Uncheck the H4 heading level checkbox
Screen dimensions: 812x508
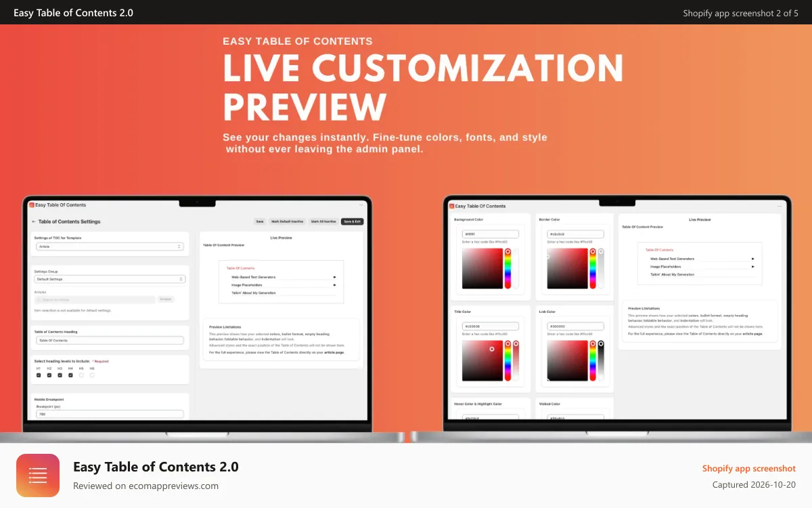[71, 375]
